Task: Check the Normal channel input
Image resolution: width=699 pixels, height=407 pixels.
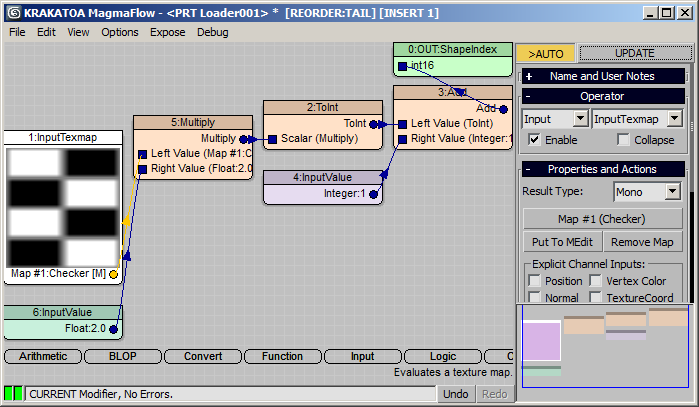Action: [x=534, y=297]
